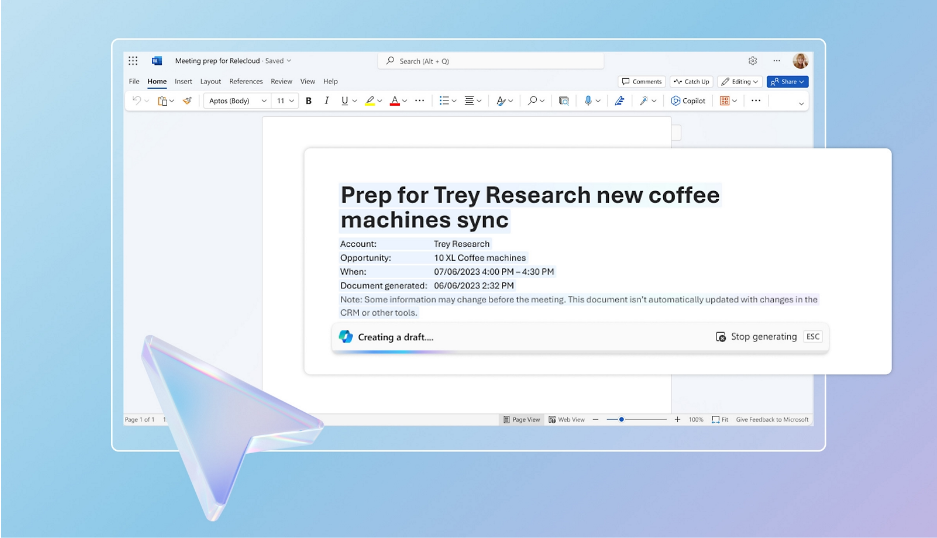
Task: Open the settings gear icon
Action: pyautogui.click(x=752, y=60)
